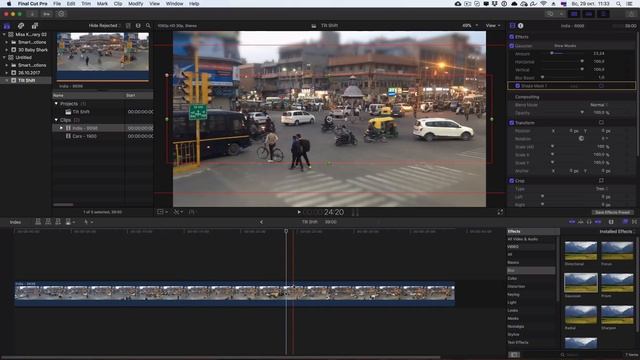Adjust the Opacity slider handle
The height and width of the screenshot is (360, 640).
point(582,113)
